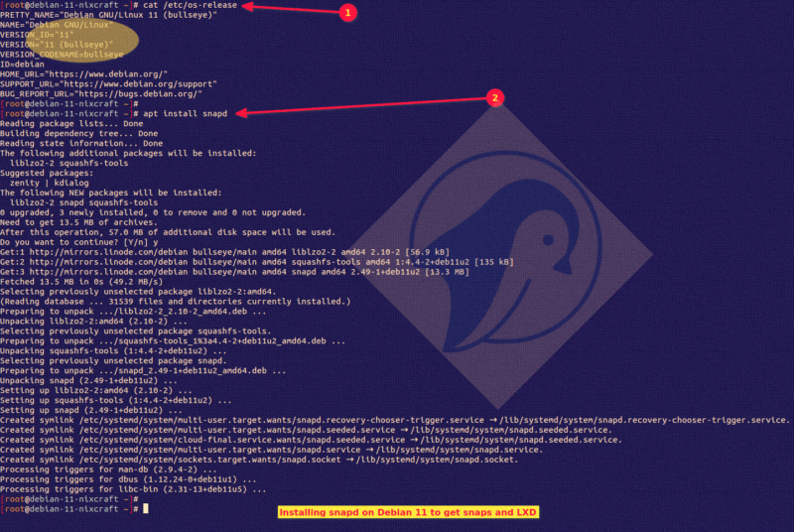Click the terminal cursor at the last prompt
This screenshot has height=532, width=794.
[x=146, y=509]
